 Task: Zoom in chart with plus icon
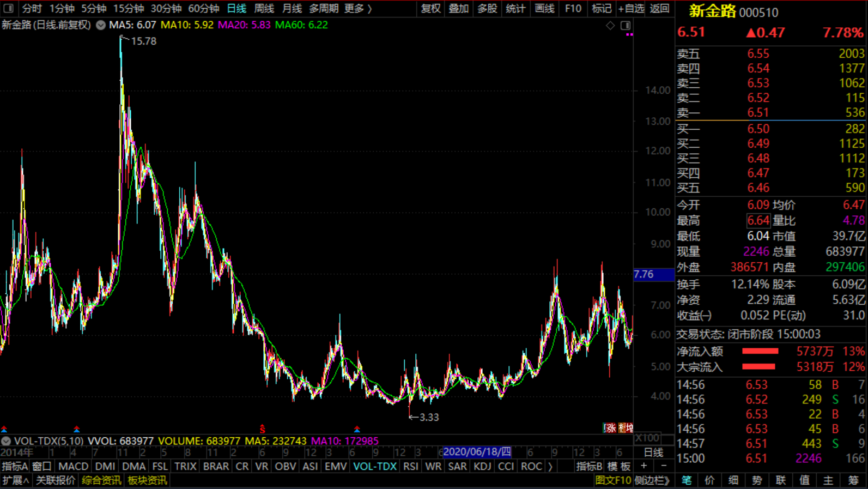coord(644,466)
